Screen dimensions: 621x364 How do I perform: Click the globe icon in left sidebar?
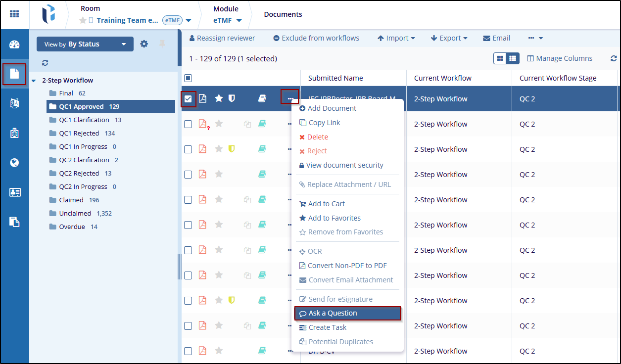coord(14,162)
